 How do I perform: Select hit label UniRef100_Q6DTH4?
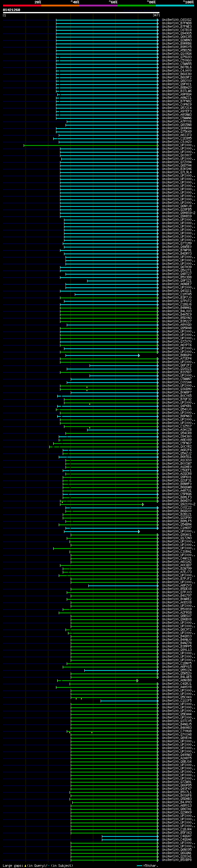coord(176,165)
